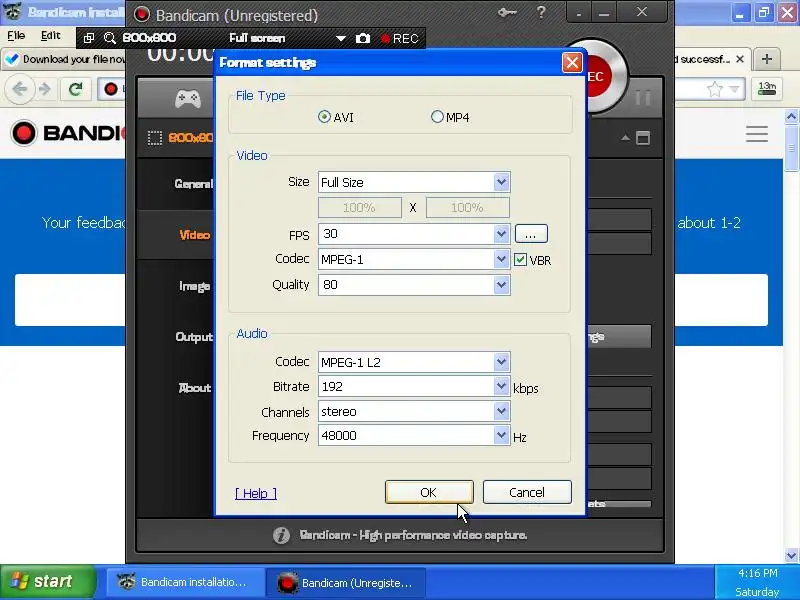The image size is (800, 600).
Task: Click the 4:16 PM clock in system tray
Action: click(758, 573)
